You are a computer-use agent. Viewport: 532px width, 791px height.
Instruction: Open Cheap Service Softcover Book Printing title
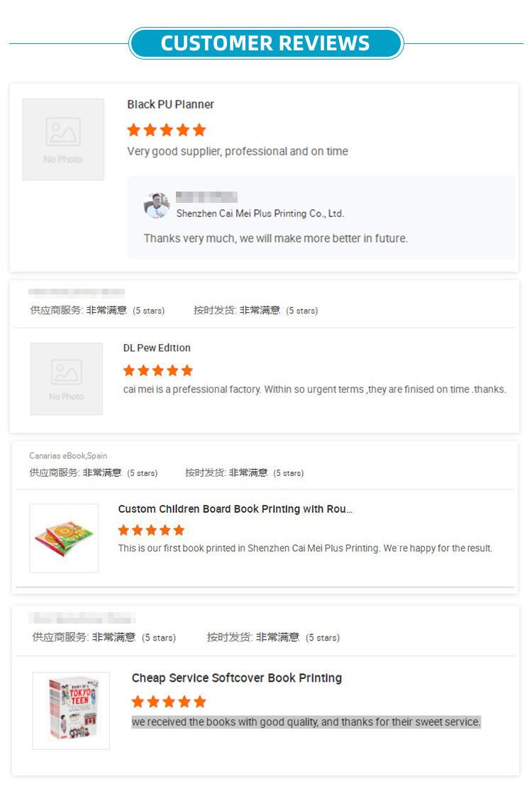point(237,678)
